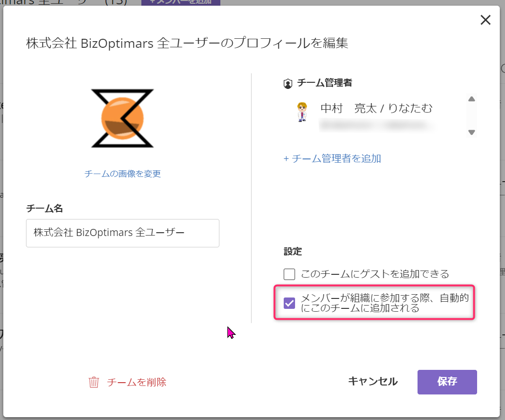The width and height of the screenshot is (505, 420).
Task: Click the avatar of 中村 亮太
Action: coord(302,112)
